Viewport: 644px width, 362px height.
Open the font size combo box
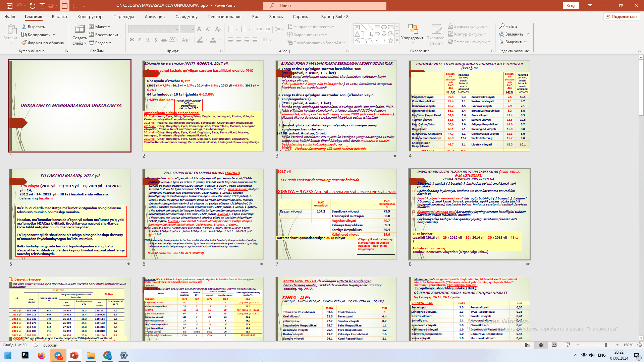point(187,29)
